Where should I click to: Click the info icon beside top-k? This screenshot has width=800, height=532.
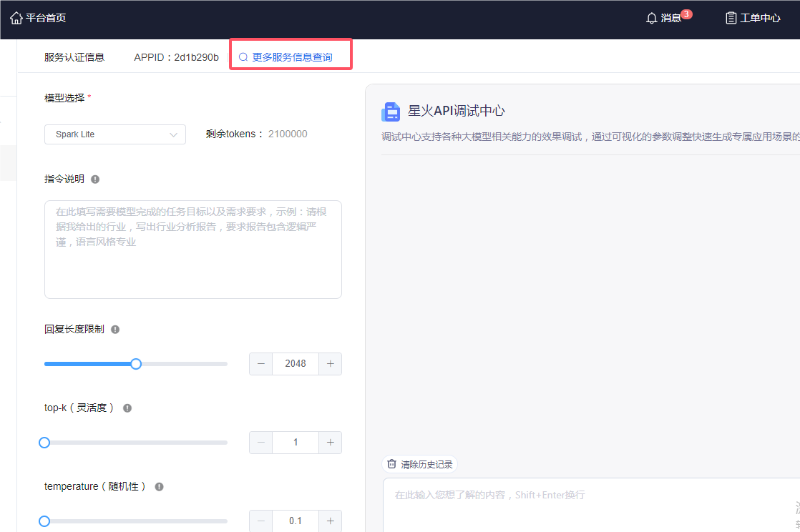pos(127,408)
